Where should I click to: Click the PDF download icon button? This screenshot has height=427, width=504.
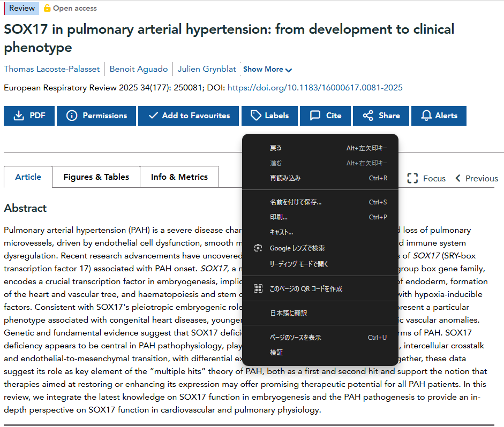[x=29, y=116]
